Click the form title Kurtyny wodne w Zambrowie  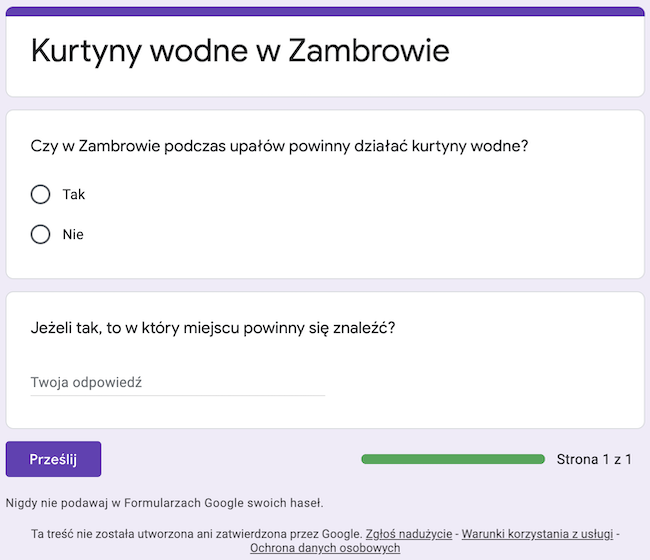tap(240, 51)
